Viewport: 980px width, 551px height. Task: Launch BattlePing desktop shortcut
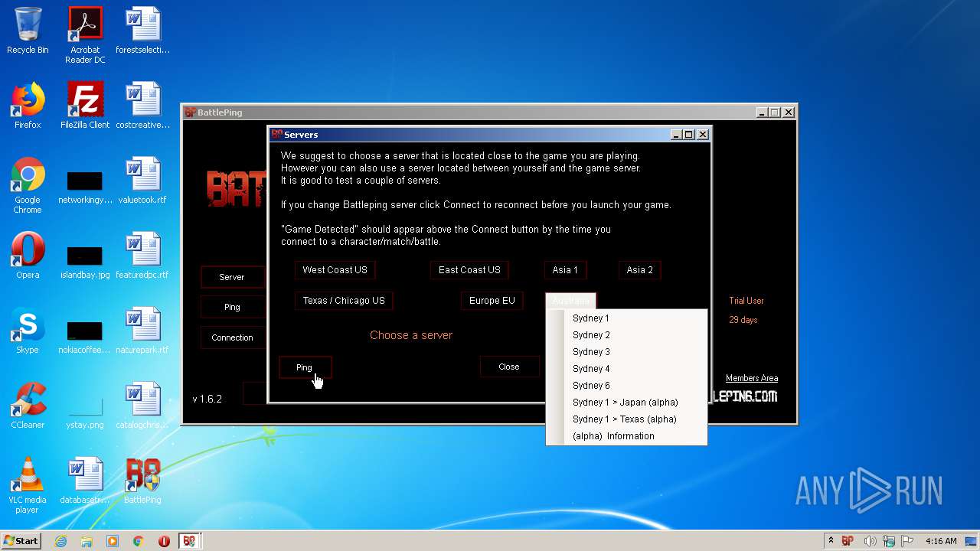(x=142, y=481)
